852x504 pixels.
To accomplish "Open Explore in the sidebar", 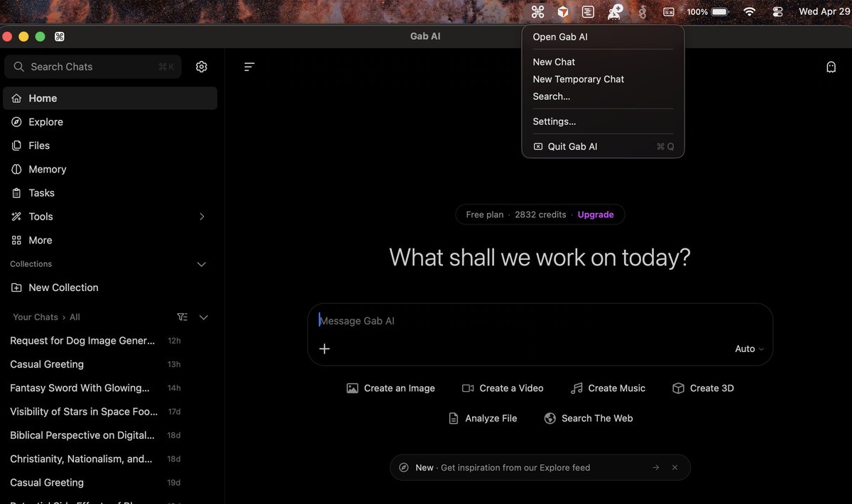I will 110,122.
